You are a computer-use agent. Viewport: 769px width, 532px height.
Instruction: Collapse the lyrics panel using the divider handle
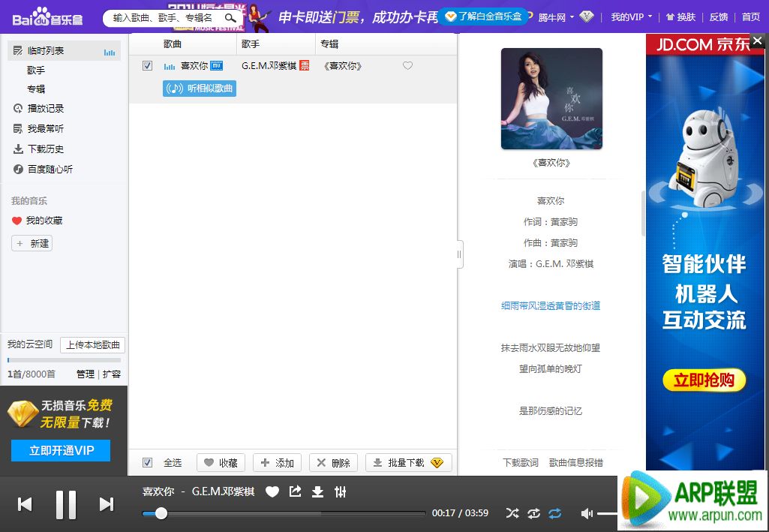[x=459, y=254]
